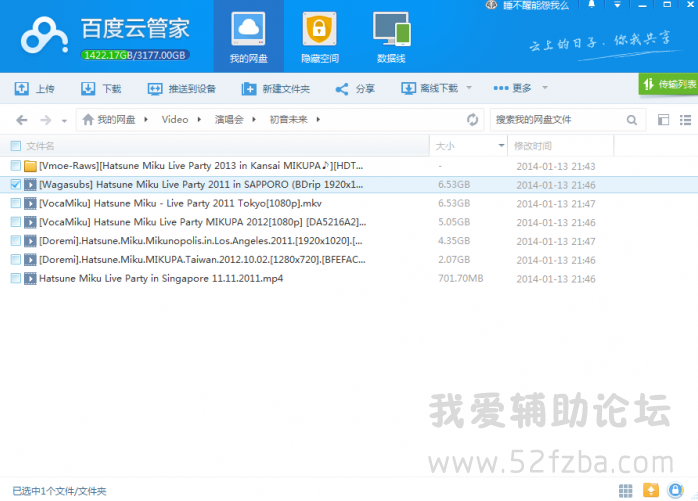
Task: Select Hatsune Miku Live Party in Singapore file name
Action: click(x=161, y=278)
